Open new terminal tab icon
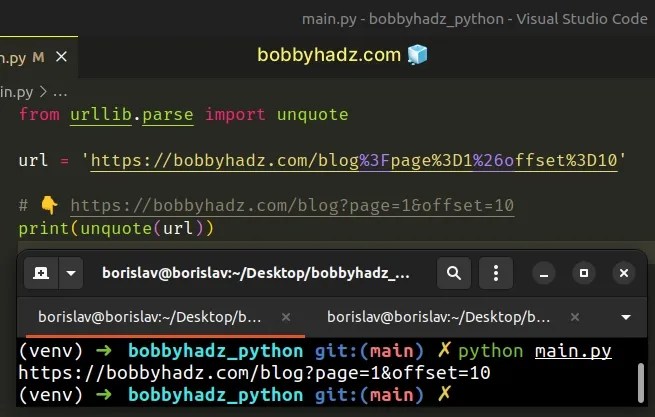 [41, 273]
